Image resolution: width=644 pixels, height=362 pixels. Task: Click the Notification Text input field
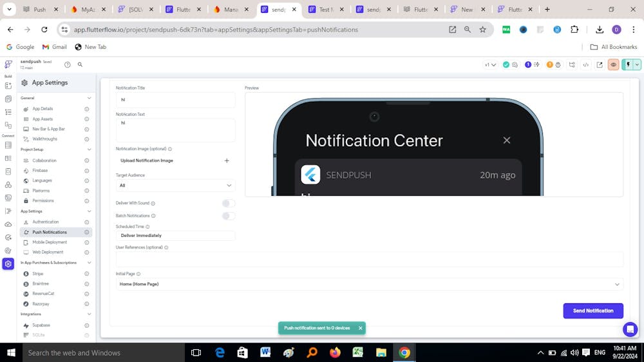point(175,130)
